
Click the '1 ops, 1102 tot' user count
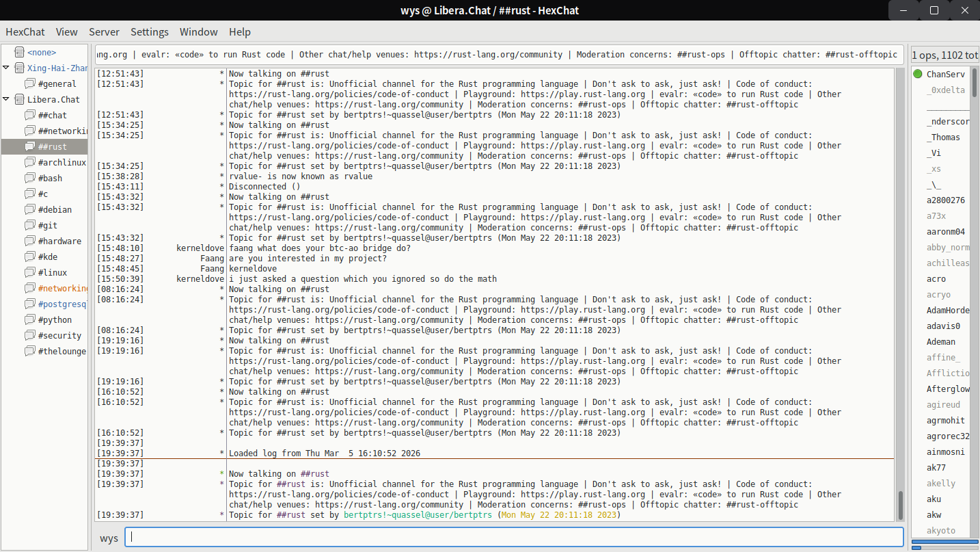945,55
